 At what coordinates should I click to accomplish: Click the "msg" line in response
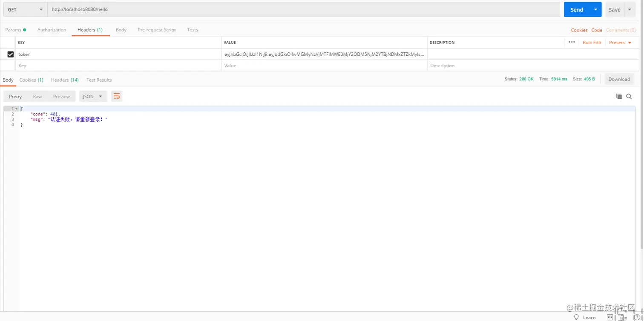(69, 120)
